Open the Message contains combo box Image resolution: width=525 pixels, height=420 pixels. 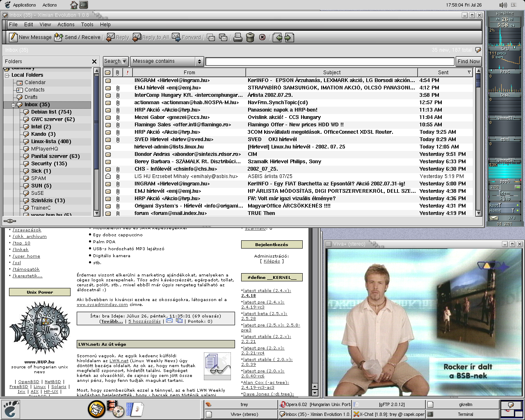[167, 61]
